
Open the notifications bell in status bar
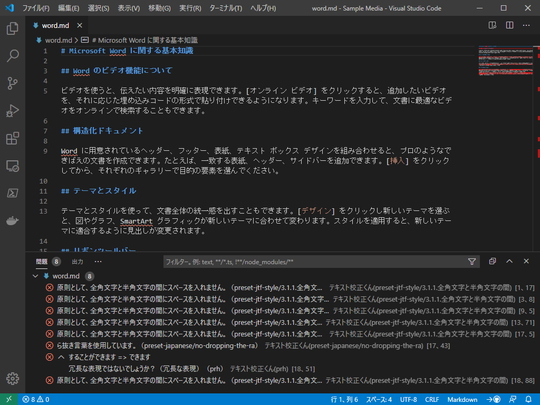point(528,399)
